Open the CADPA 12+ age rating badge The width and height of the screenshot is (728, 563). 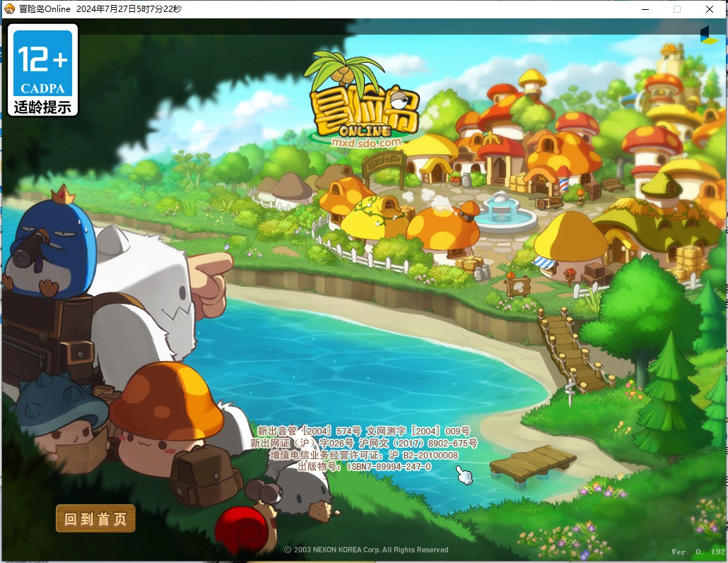click(x=42, y=70)
